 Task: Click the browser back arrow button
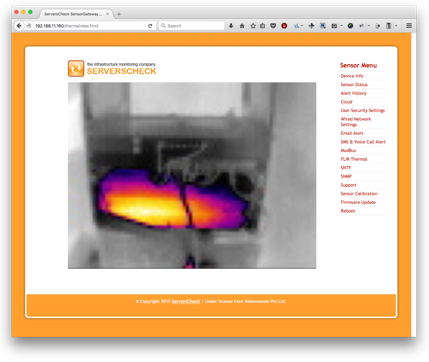(x=19, y=26)
